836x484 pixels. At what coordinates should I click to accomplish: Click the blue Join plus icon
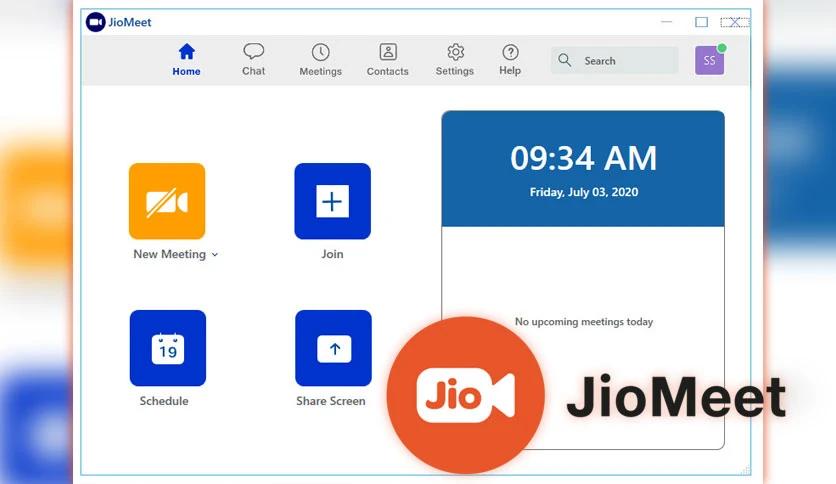[x=333, y=201]
